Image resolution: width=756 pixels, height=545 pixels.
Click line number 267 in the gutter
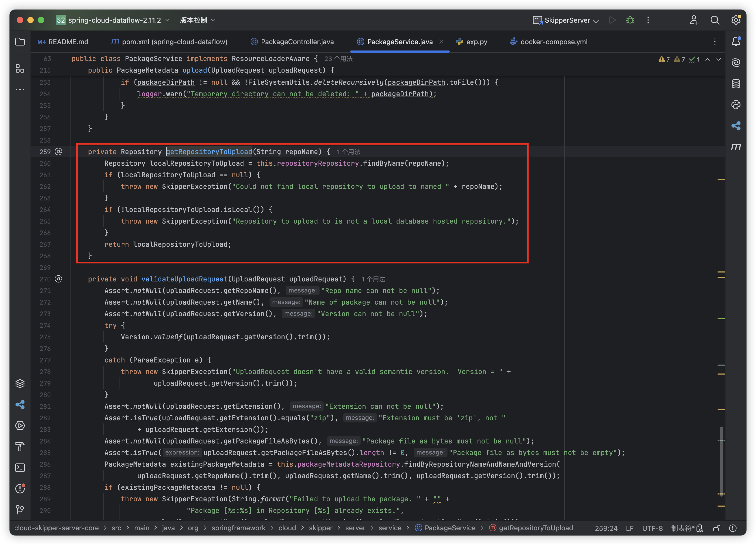pyautogui.click(x=45, y=244)
